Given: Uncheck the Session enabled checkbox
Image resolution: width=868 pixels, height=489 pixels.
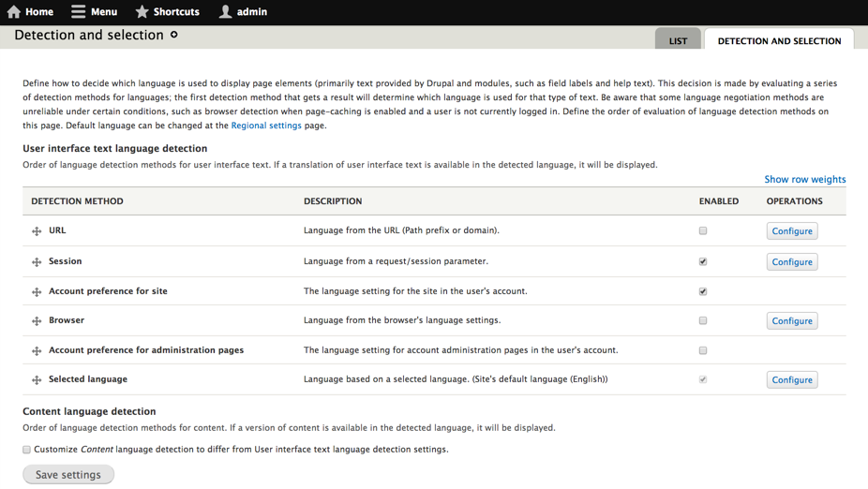Looking at the screenshot, I should [703, 261].
